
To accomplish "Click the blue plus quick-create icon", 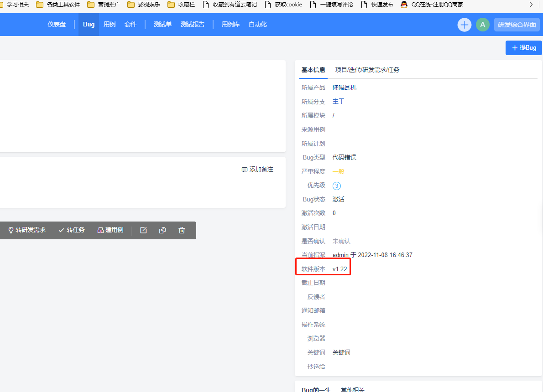I will [x=464, y=25].
